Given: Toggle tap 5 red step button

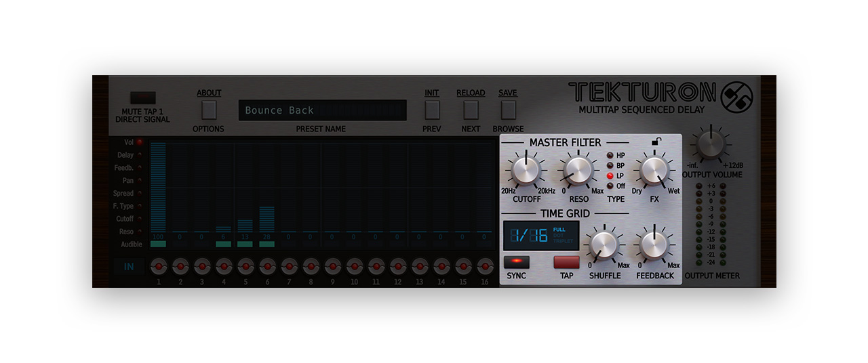Looking at the screenshot, I should point(245,266).
